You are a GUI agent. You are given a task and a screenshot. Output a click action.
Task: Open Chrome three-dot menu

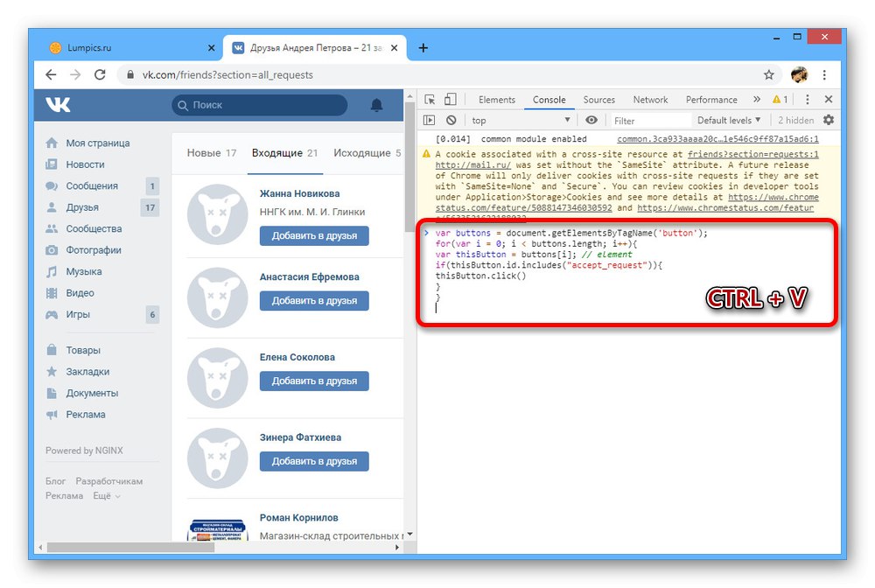[824, 74]
